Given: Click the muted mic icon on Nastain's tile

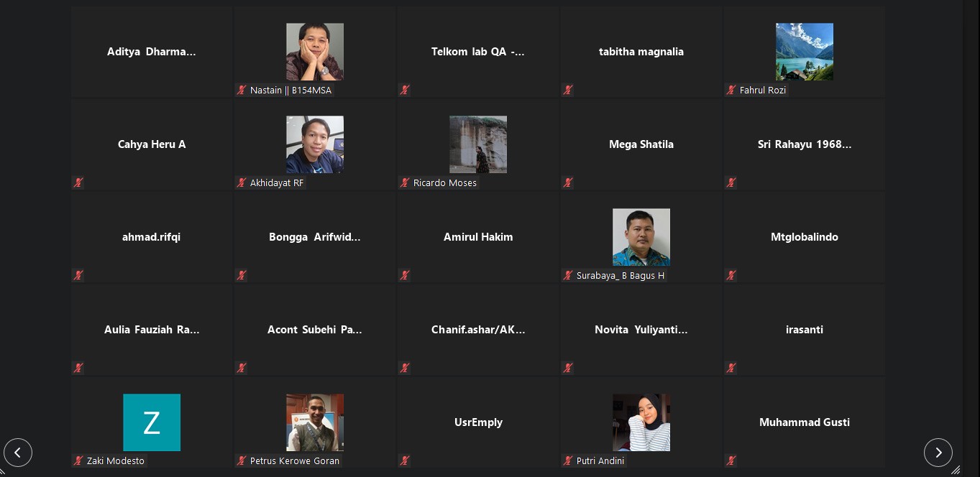Looking at the screenshot, I should [x=242, y=90].
